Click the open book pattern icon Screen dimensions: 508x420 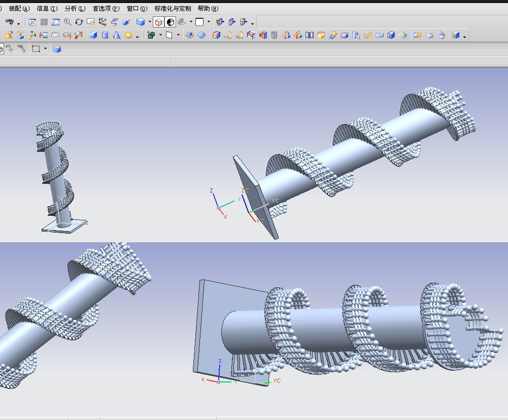pos(310,35)
